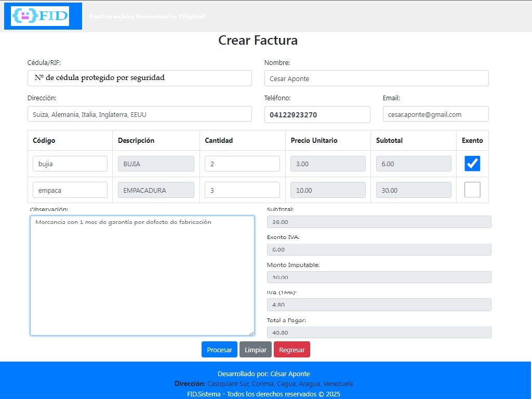Select the Código field containing empaca
Viewport: 532px width, 399px height.
click(x=70, y=190)
